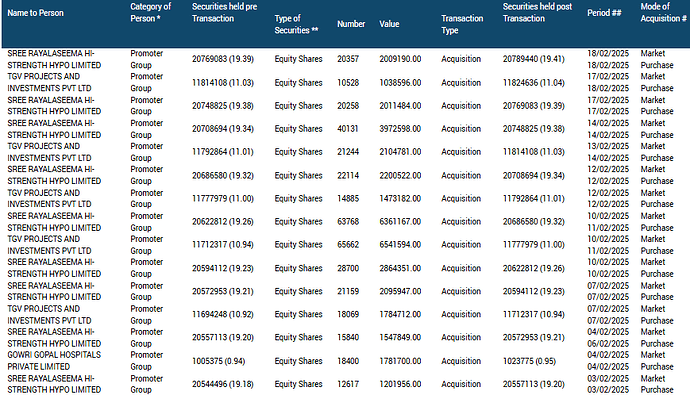This screenshot has width=690, height=395.
Task: Select number cell 22114
Action: coord(348,176)
